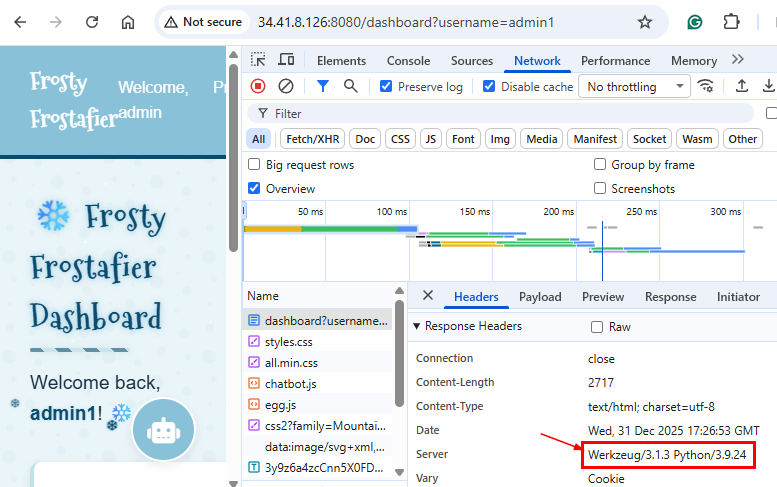Check the Raw response headers box
Viewport: 777px width, 487px height.
point(597,327)
